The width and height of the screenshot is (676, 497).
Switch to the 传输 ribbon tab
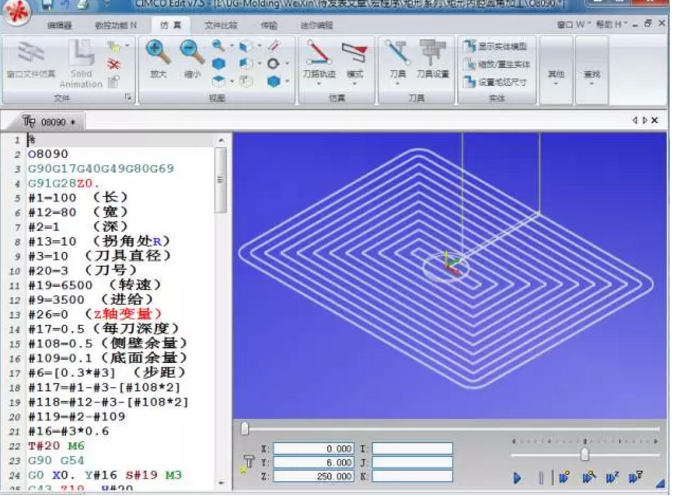(x=269, y=25)
